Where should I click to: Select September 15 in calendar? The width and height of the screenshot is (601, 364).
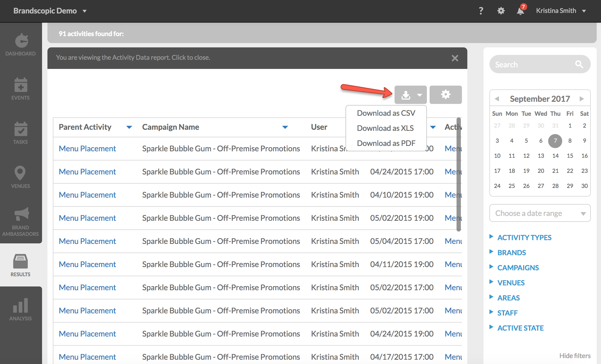point(570,156)
